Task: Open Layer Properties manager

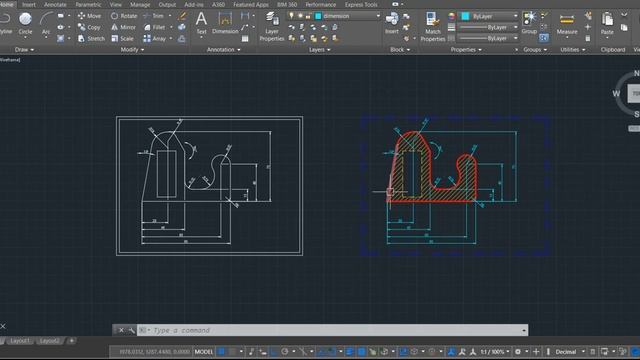Action: [x=272, y=27]
